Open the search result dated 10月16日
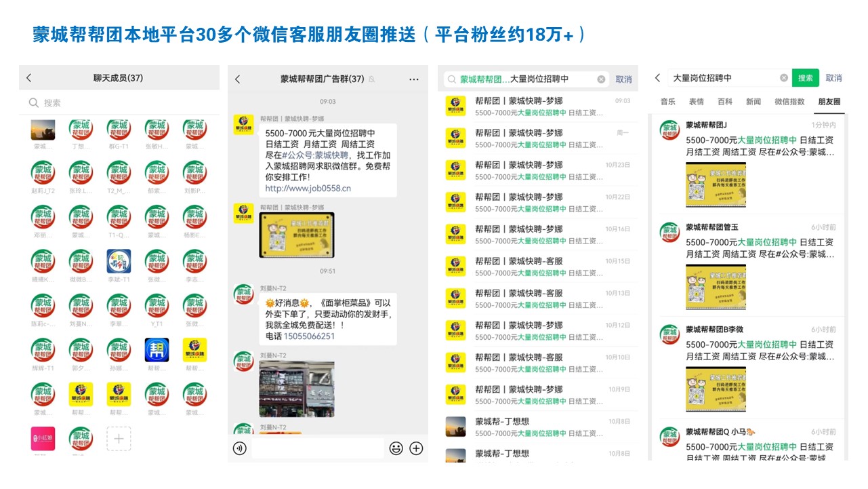The width and height of the screenshot is (868, 489). click(538, 235)
